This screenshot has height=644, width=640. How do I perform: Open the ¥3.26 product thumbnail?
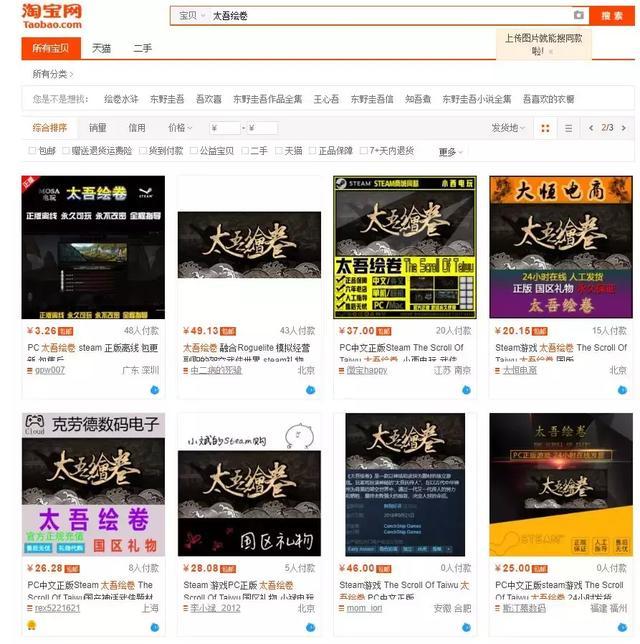tap(93, 247)
